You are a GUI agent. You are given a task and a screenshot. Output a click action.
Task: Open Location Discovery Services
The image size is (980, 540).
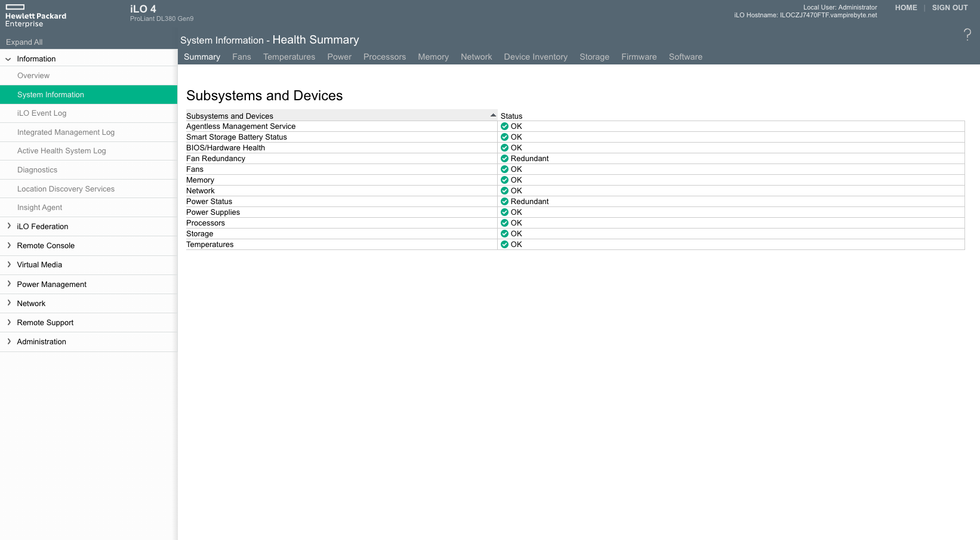(88, 189)
